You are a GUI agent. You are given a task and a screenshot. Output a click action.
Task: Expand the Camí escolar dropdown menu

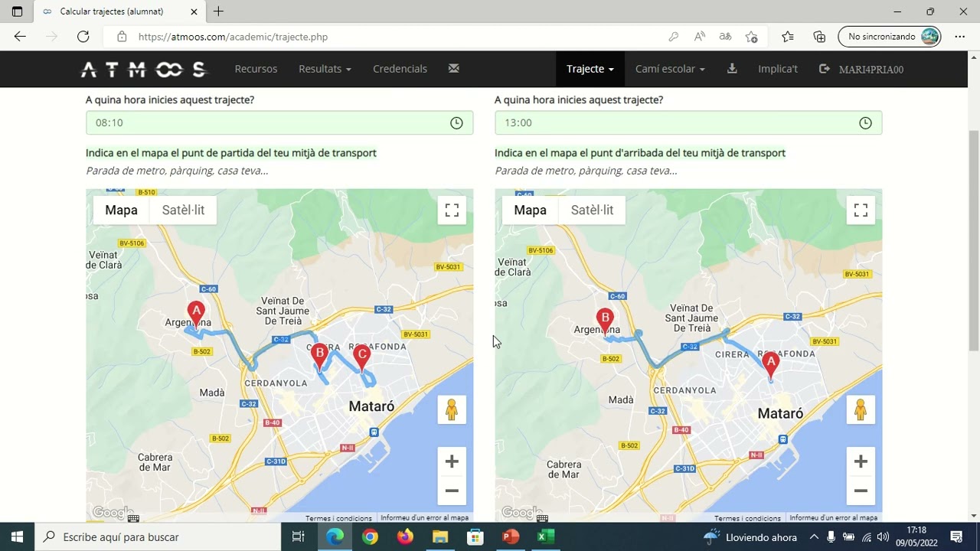click(x=670, y=69)
